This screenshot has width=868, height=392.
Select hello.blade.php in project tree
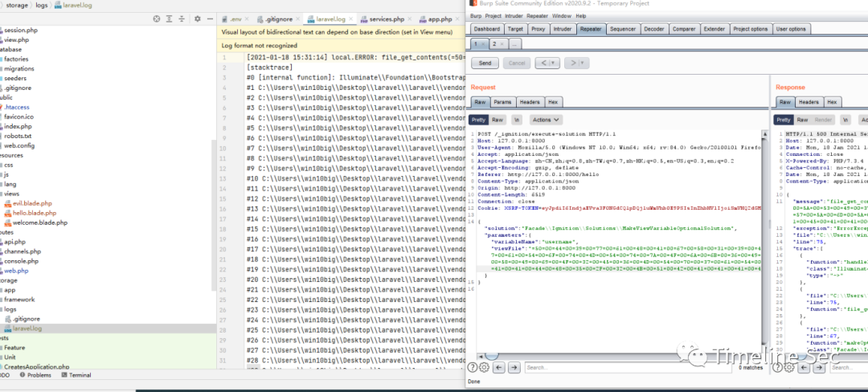35,213
